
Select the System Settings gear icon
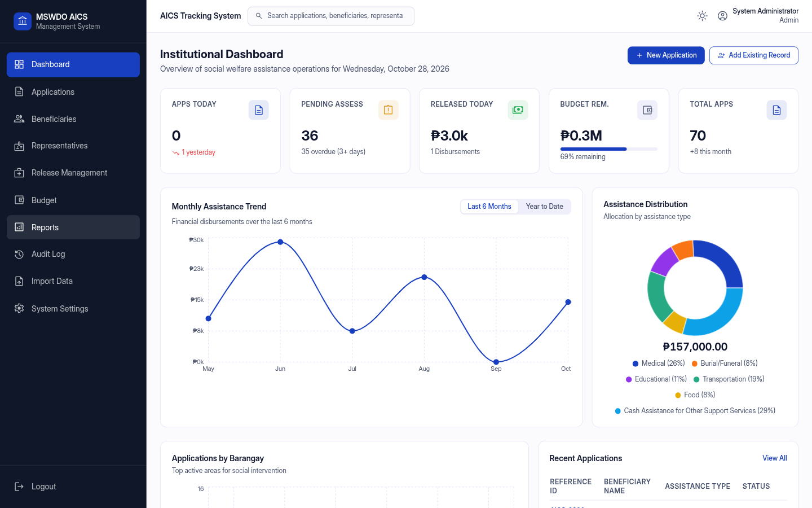(x=19, y=308)
